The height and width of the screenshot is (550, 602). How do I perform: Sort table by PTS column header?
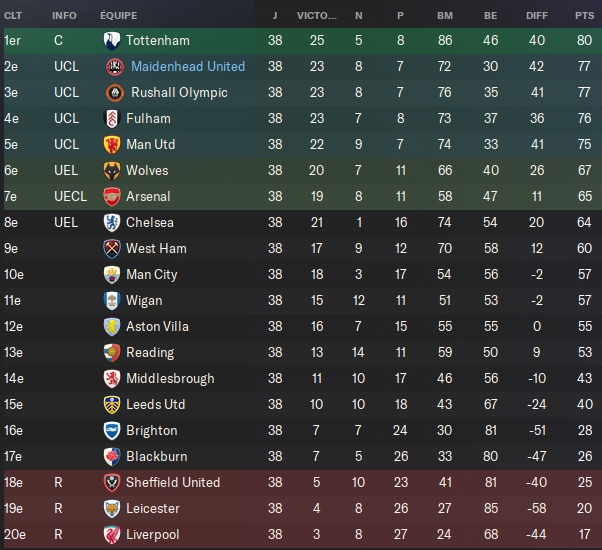click(x=584, y=16)
